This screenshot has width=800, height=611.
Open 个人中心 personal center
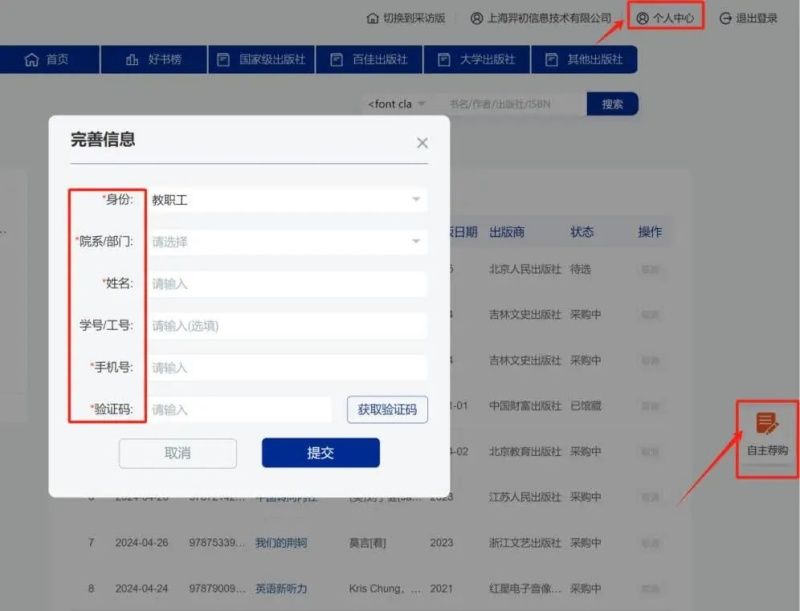click(665, 18)
